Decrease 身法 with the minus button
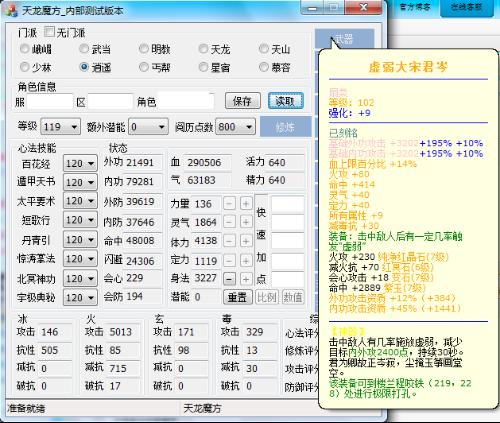This screenshot has height=423, width=500. click(229, 279)
